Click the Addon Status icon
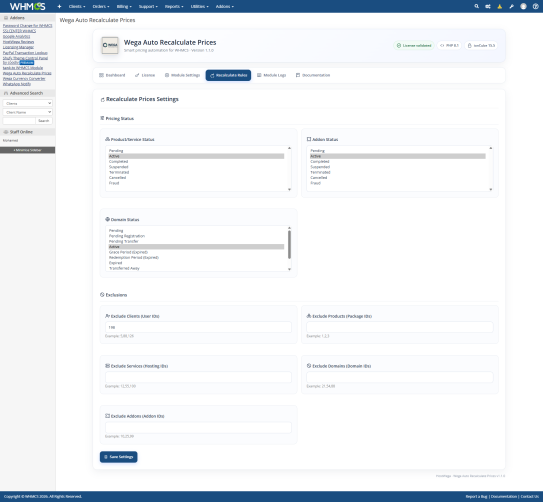The height and width of the screenshot is (502, 543). coord(309,139)
